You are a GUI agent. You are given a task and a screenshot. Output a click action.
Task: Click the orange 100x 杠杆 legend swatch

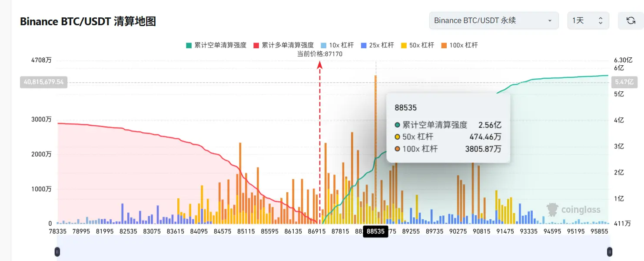(x=444, y=45)
